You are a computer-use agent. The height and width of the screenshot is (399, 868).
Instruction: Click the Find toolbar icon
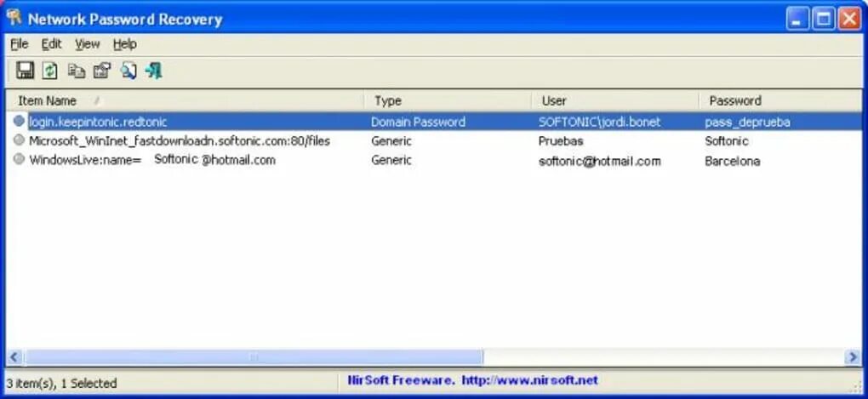(128, 71)
